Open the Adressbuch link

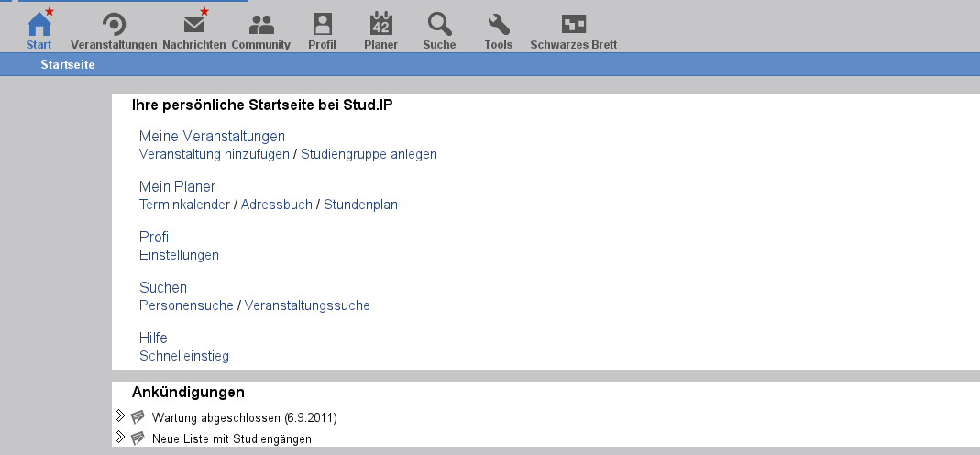276,205
